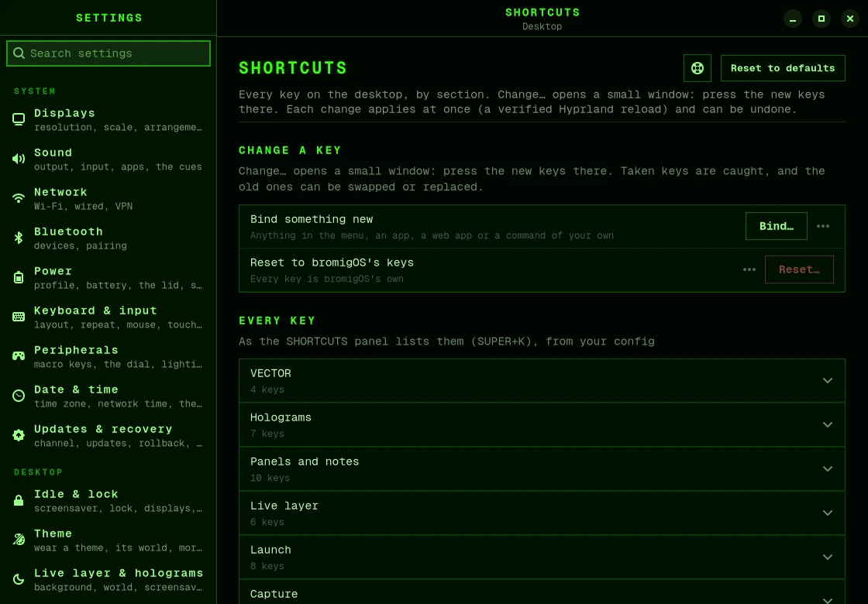This screenshot has width=868, height=604.
Task: Focus the Search settings field
Action: click(x=108, y=53)
